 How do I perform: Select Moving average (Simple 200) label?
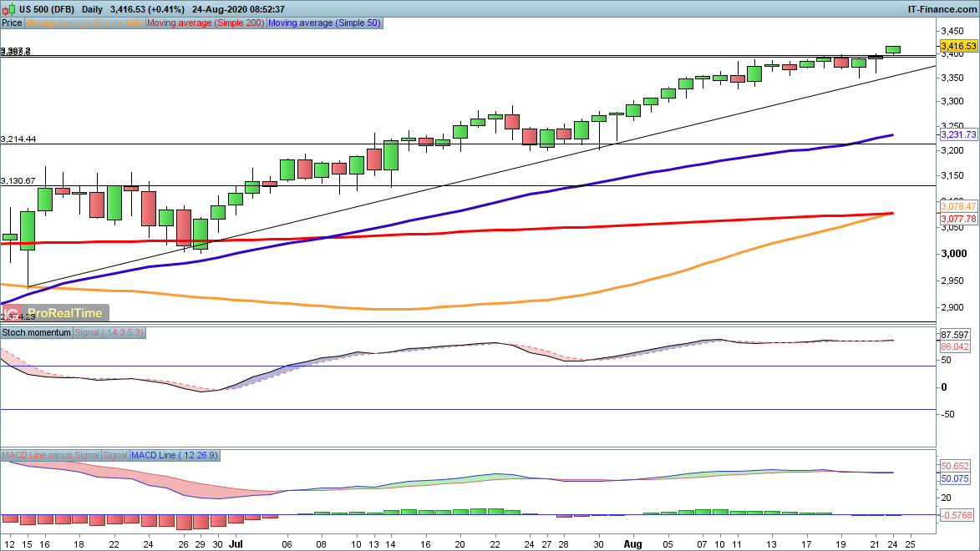(206, 23)
